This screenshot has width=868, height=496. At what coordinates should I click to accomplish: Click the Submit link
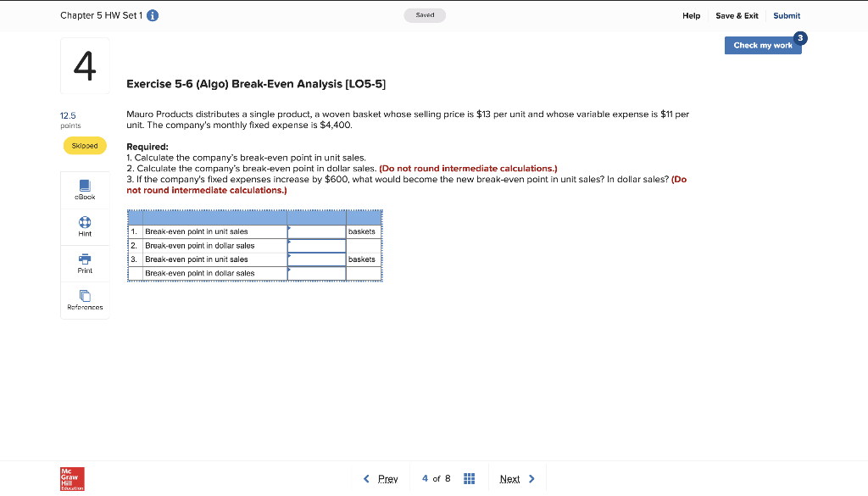pyautogui.click(x=787, y=15)
